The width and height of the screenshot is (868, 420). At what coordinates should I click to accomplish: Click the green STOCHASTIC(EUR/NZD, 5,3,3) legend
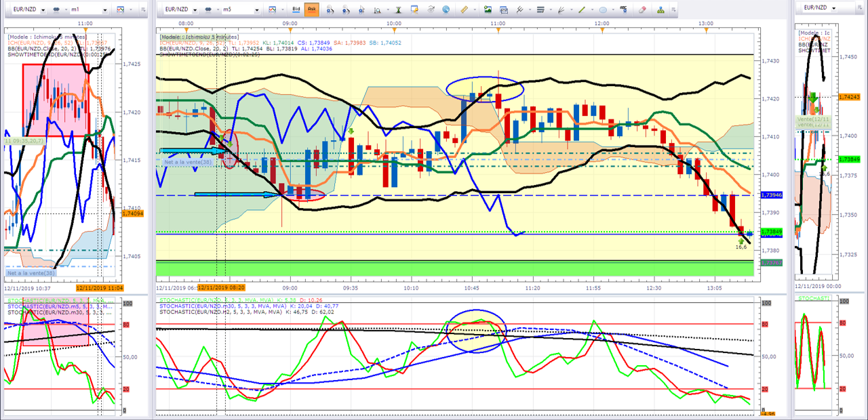click(x=220, y=299)
